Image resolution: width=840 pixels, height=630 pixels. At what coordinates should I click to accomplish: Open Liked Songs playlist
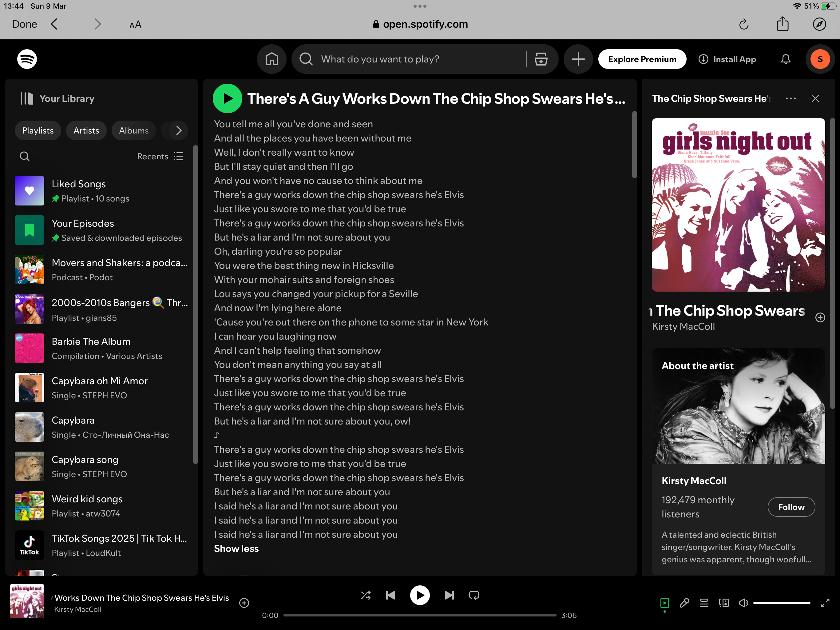(101, 191)
